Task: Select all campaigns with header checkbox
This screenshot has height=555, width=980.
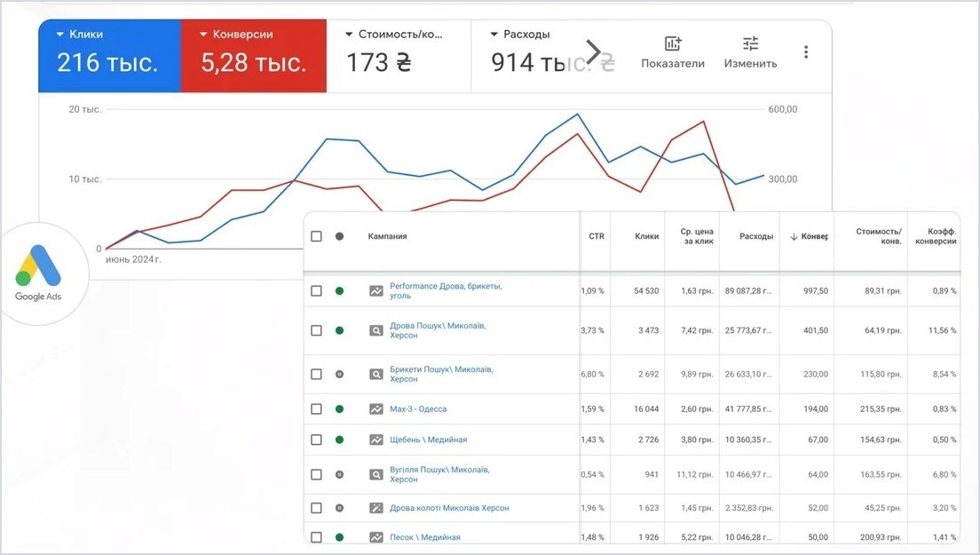Action: point(316,236)
